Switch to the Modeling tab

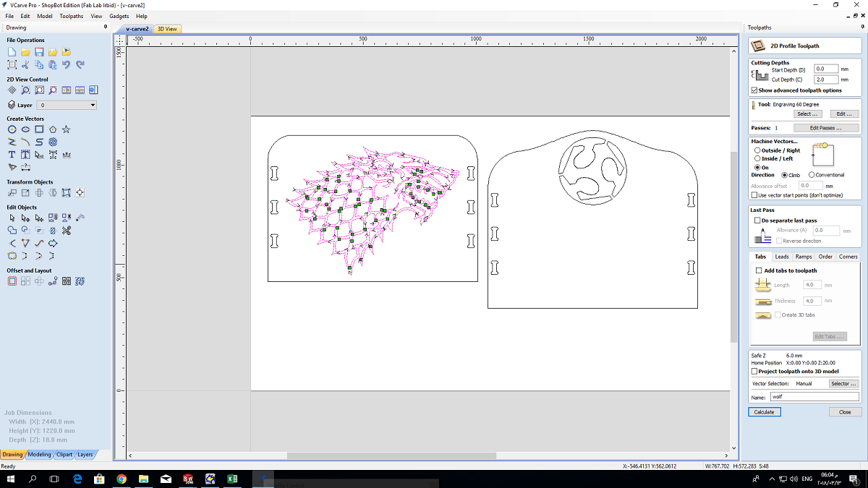tap(39, 455)
